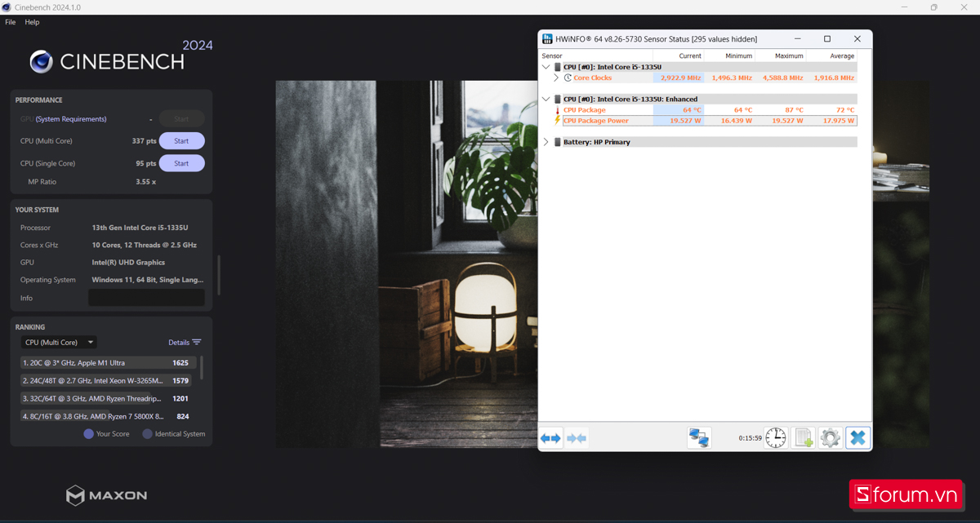980x523 pixels.
Task: Click the Your Score legend dot
Action: [89, 434]
